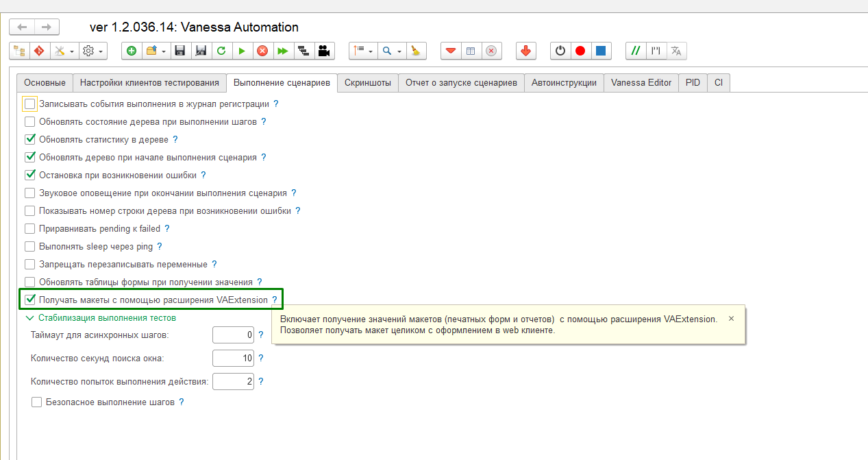The width and height of the screenshot is (868, 460).
Task: Open dropdown arrow next to the sort list icon
Action: click(371, 51)
